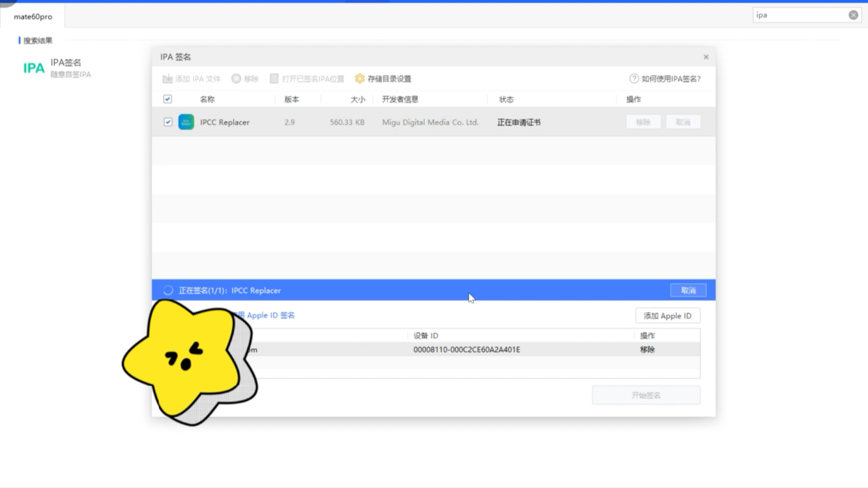Click the 名称 column header

coord(207,99)
